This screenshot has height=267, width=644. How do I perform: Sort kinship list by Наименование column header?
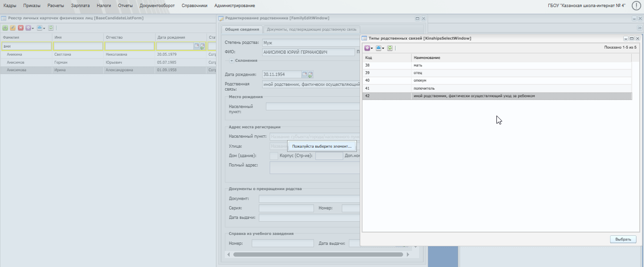point(521,58)
